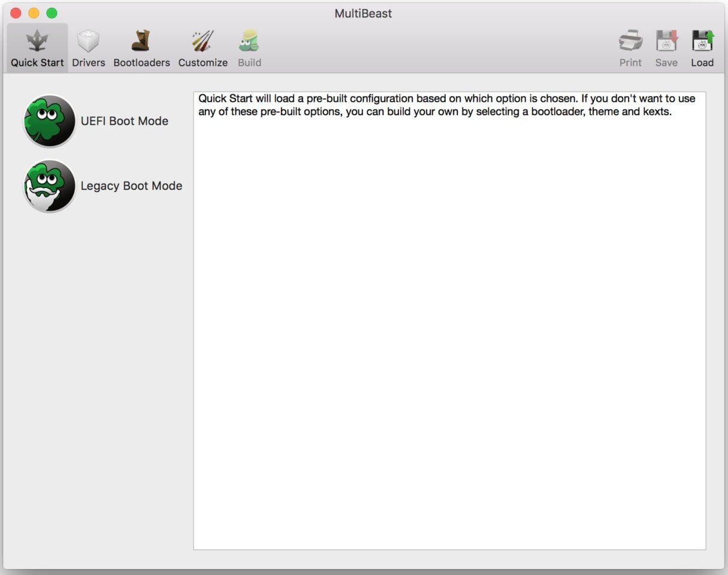Click the Quick Start arrow icon
728x575 pixels.
pyautogui.click(x=37, y=41)
